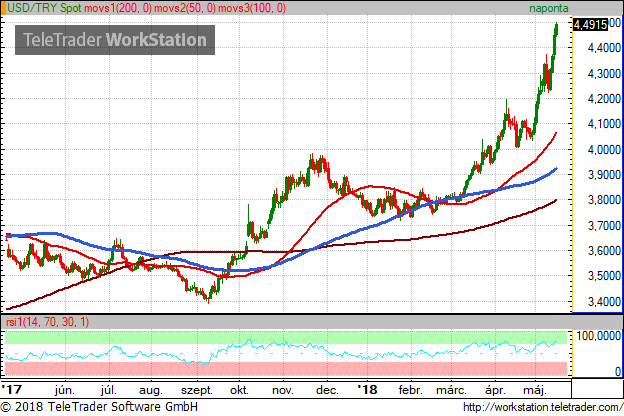This screenshot has width=624, height=416.
Task: Click the 3,7000 price axis label
Action: (x=604, y=226)
